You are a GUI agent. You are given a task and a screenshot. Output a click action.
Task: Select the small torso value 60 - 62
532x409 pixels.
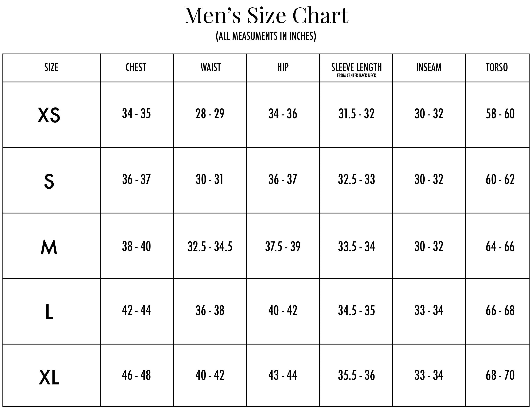[500, 179]
